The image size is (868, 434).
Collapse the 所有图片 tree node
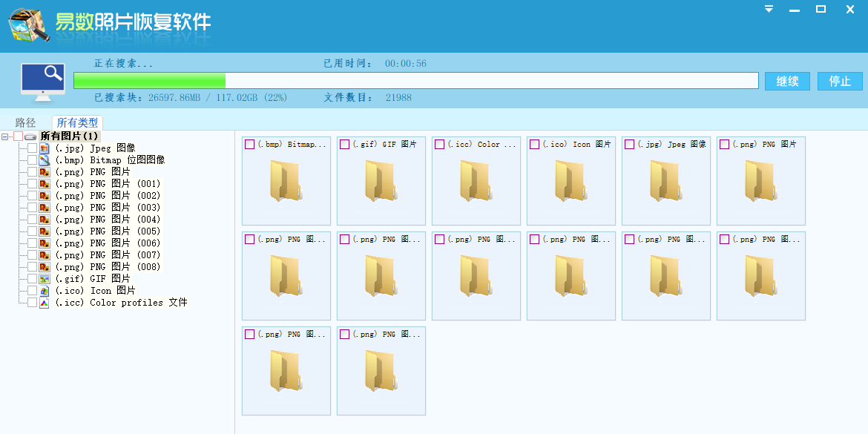[x=6, y=137]
